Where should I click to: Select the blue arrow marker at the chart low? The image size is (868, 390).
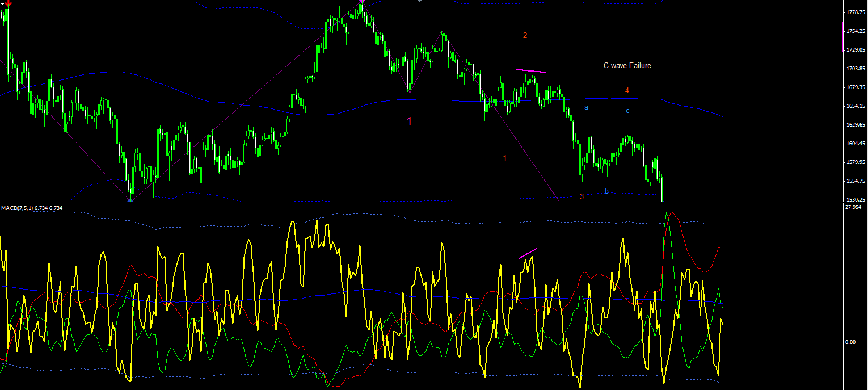pos(131,199)
